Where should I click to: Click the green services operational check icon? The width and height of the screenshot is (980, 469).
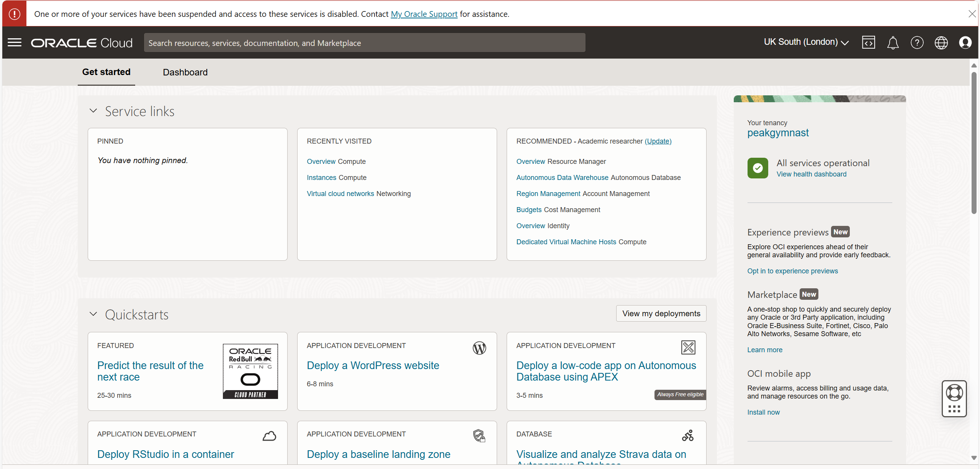click(x=757, y=168)
